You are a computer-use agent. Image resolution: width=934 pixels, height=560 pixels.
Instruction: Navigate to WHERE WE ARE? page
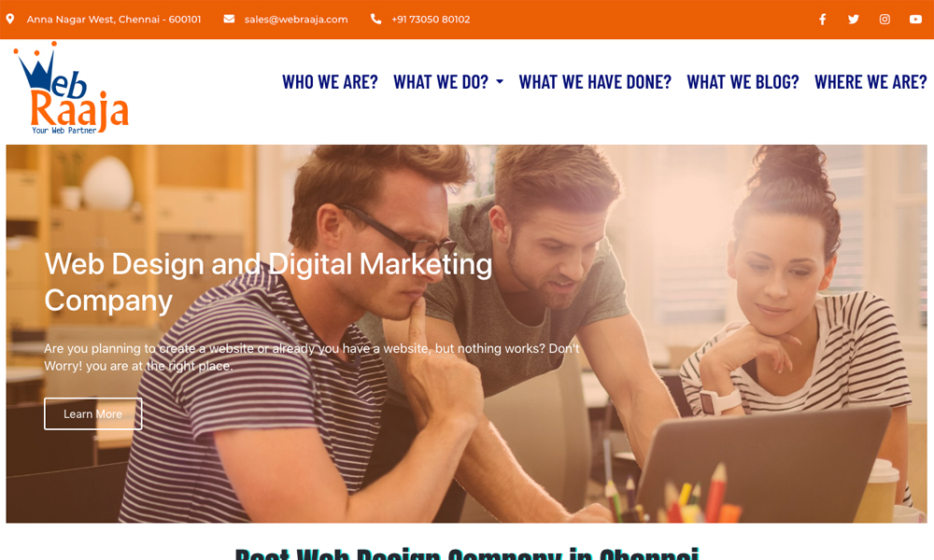pyautogui.click(x=870, y=81)
